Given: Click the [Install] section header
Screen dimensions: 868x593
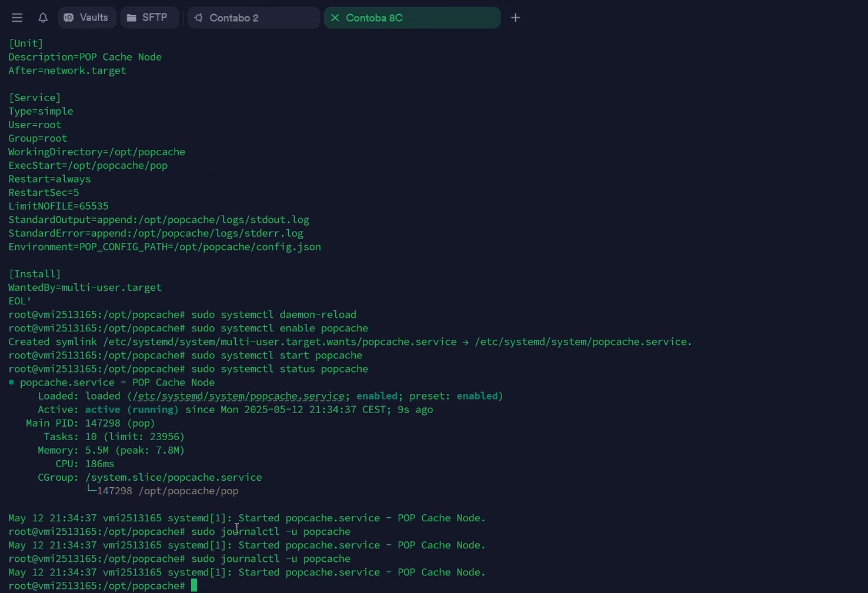Looking at the screenshot, I should pos(35,274).
